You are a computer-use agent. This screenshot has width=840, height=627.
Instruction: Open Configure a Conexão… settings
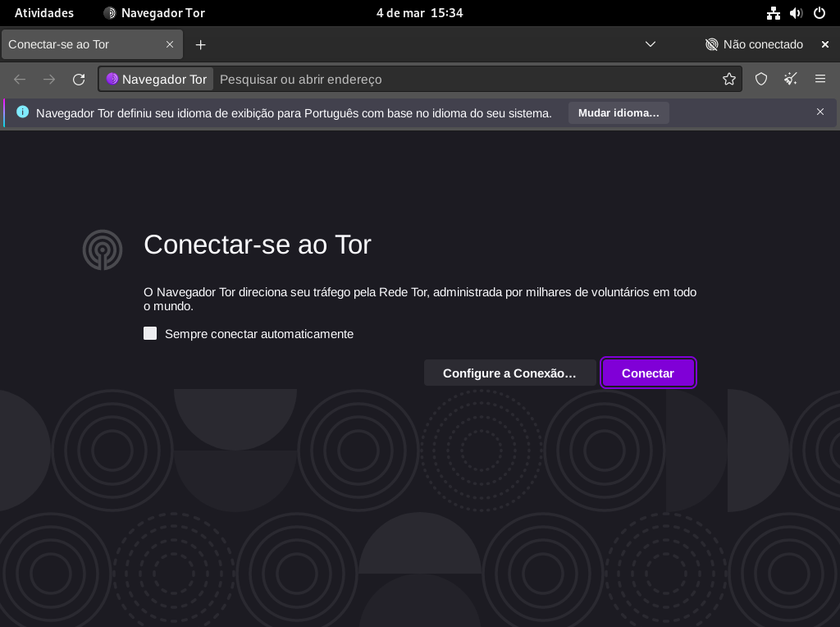tap(509, 373)
